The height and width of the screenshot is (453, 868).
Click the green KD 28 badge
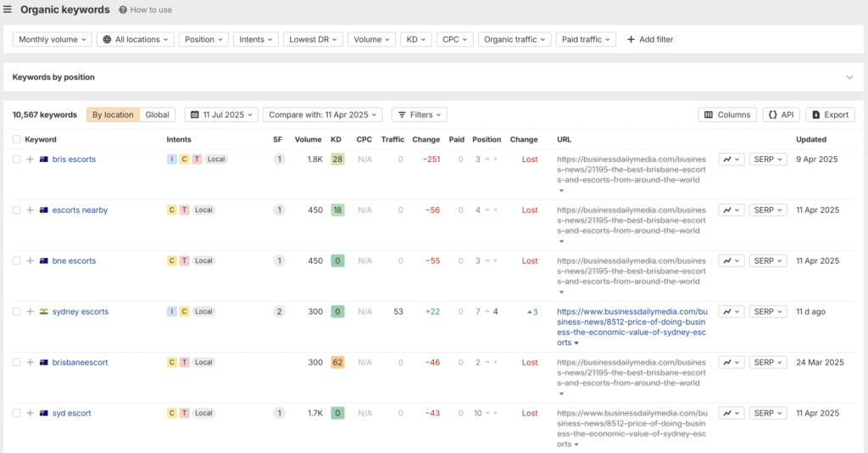pyautogui.click(x=337, y=159)
